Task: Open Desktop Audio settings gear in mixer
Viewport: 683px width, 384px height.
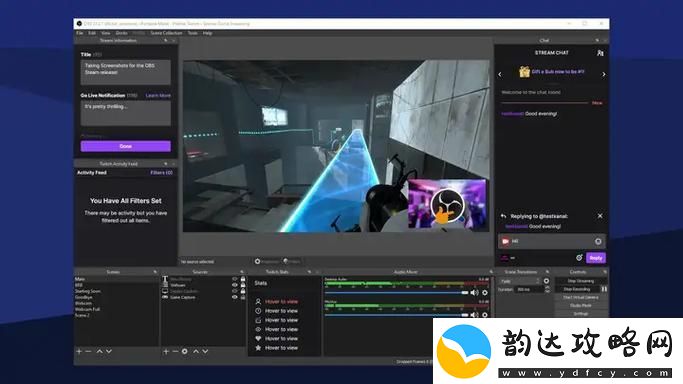Action: click(x=485, y=293)
